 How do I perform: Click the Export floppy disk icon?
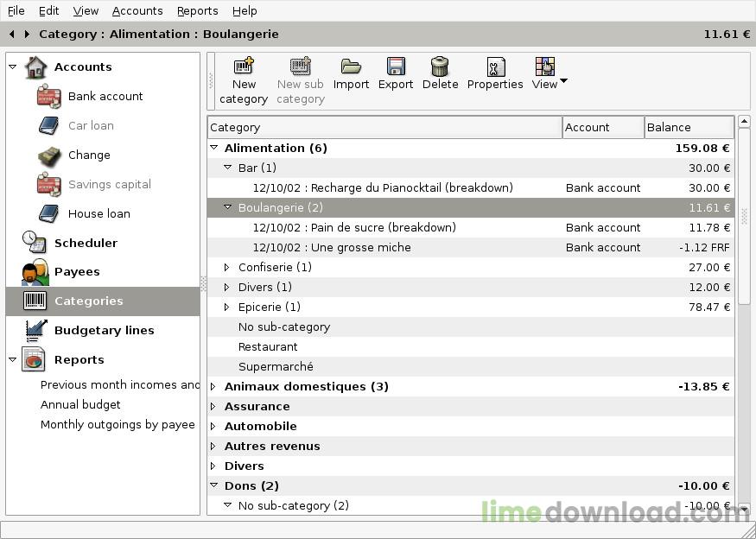pos(396,66)
